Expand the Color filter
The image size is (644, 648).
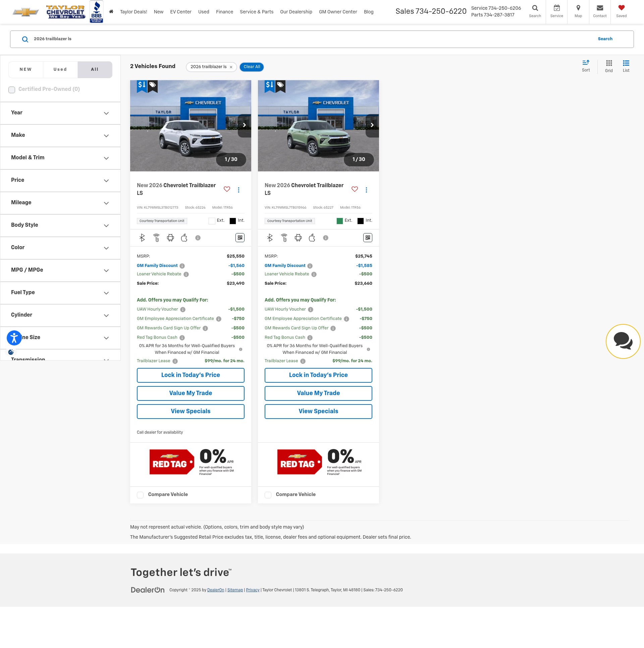[x=60, y=248]
